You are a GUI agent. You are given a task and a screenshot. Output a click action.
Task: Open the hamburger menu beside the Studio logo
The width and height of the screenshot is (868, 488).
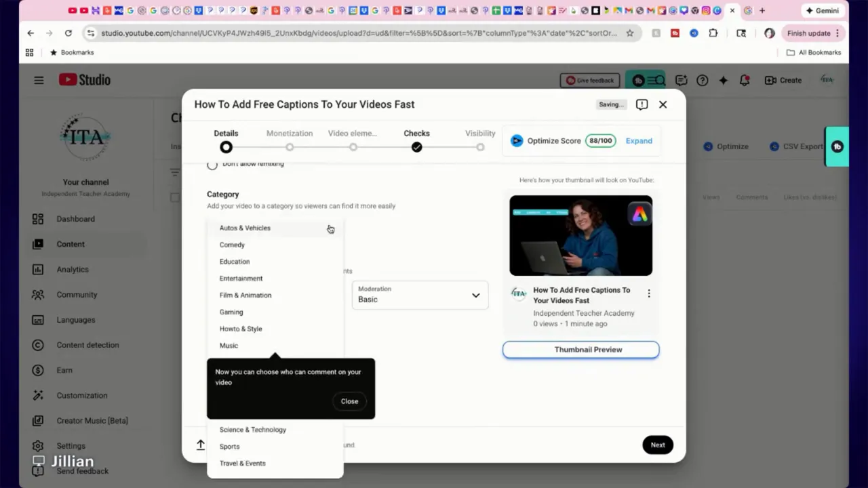[x=39, y=80]
